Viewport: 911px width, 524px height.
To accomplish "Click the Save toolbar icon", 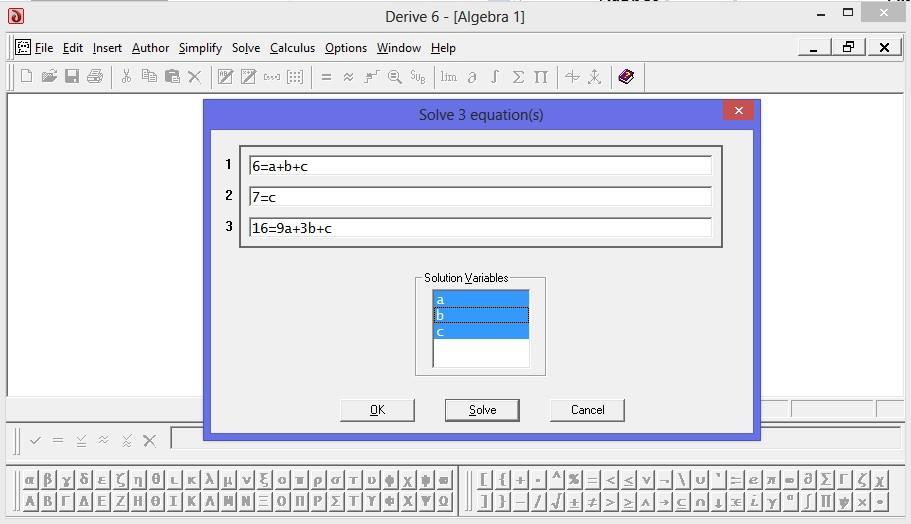I will (71, 76).
